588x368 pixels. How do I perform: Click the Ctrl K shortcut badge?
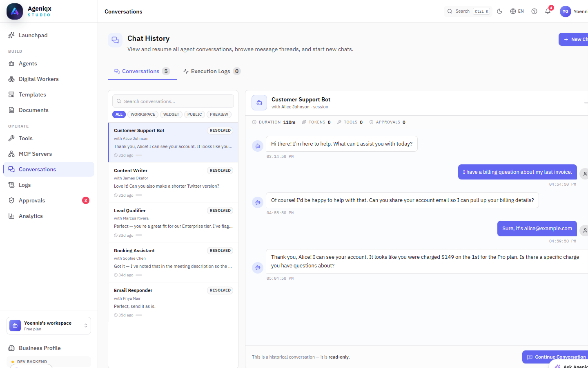[481, 11]
